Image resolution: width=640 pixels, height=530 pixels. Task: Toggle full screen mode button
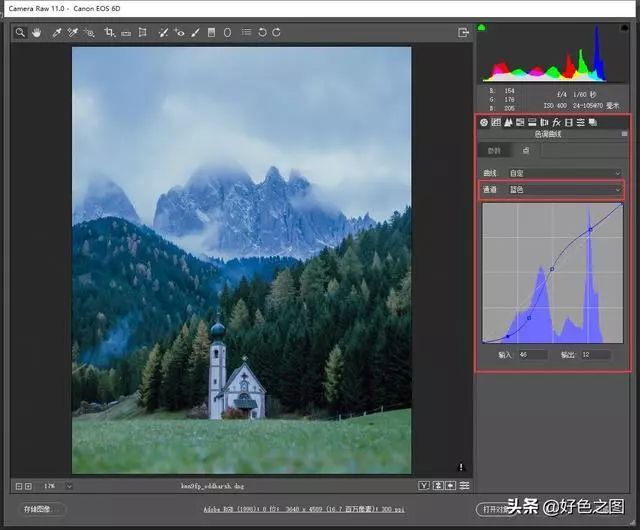pyautogui.click(x=463, y=32)
